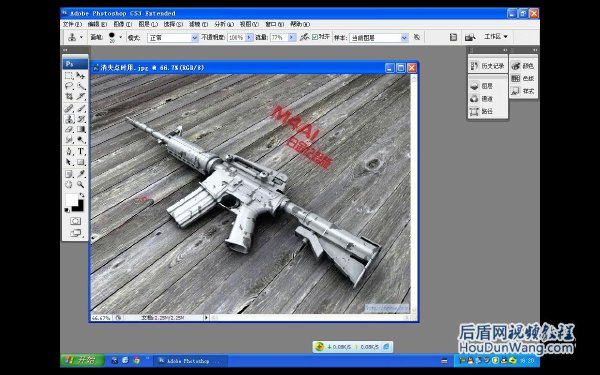Screen dimensions: 600x375
Task: Open the Paths panel
Action: click(488, 111)
